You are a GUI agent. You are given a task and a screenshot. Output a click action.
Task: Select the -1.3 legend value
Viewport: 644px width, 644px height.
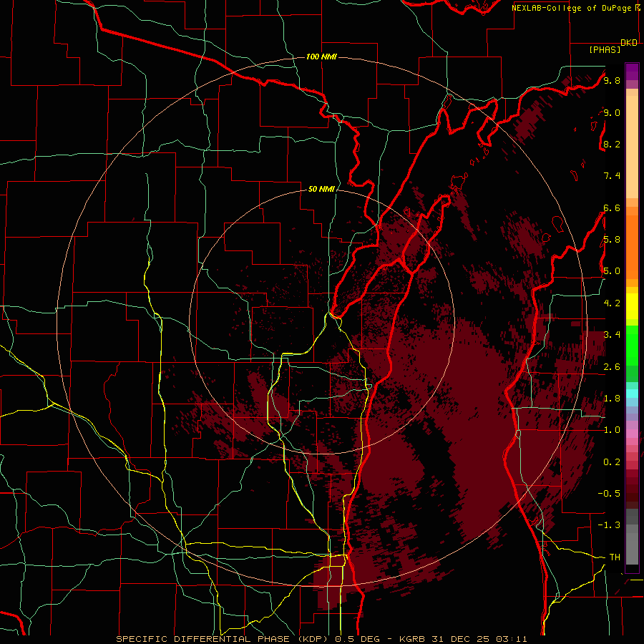pos(609,525)
